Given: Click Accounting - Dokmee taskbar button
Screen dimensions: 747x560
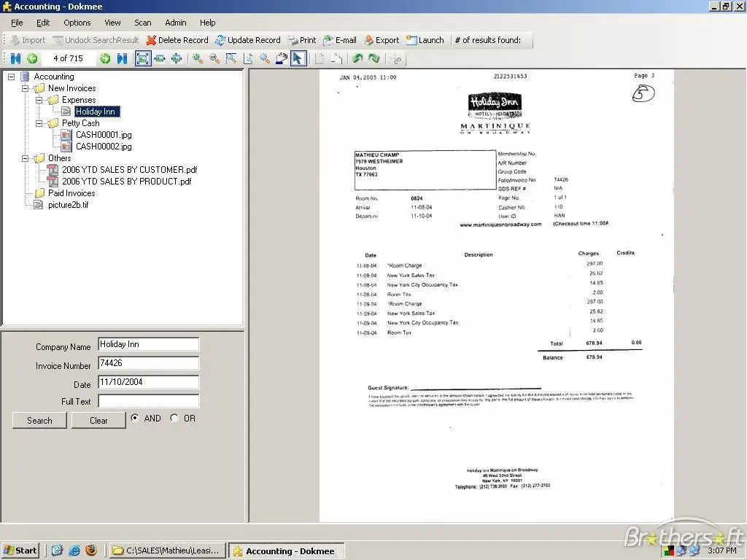Looking at the screenshot, I should [286, 551].
